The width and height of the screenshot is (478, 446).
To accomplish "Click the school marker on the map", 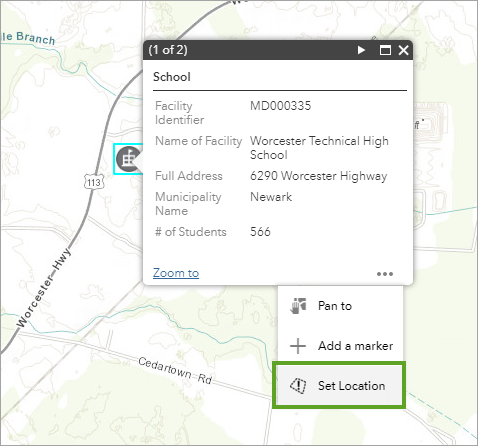I will tap(128, 159).
